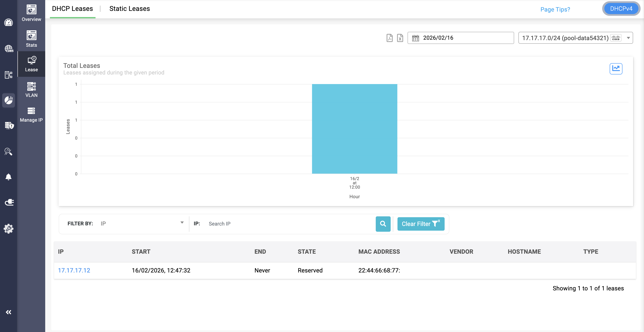Click the blue search magnifier button

[x=383, y=224]
